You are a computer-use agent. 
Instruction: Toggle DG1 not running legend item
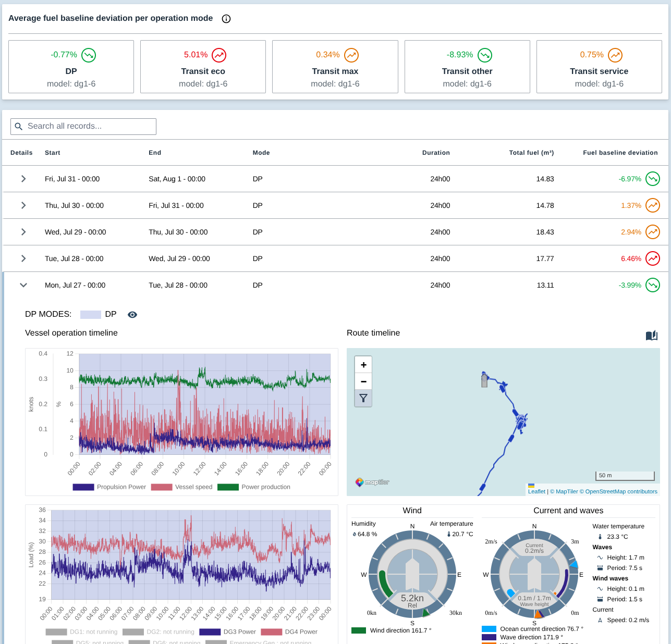coord(82,632)
